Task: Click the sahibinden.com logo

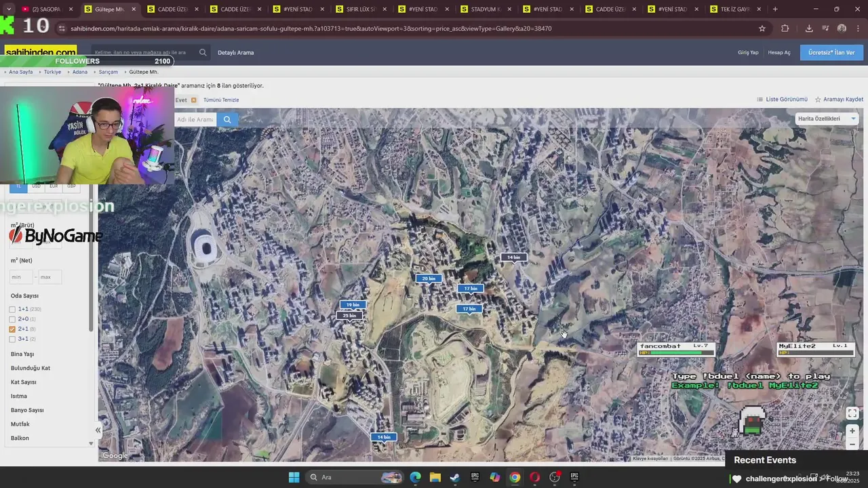Action: tap(41, 52)
